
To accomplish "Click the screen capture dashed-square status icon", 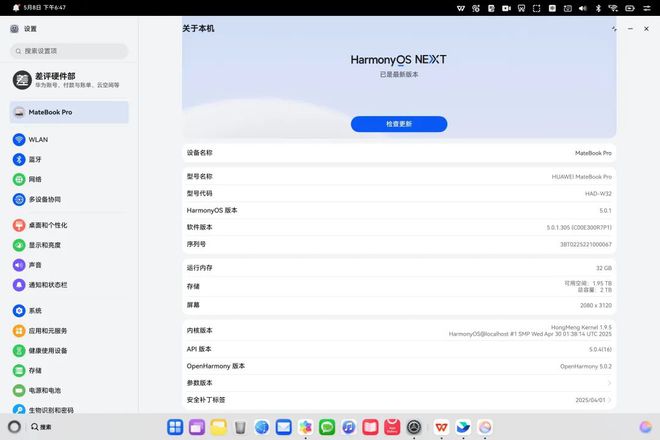I will pyautogui.click(x=537, y=8).
